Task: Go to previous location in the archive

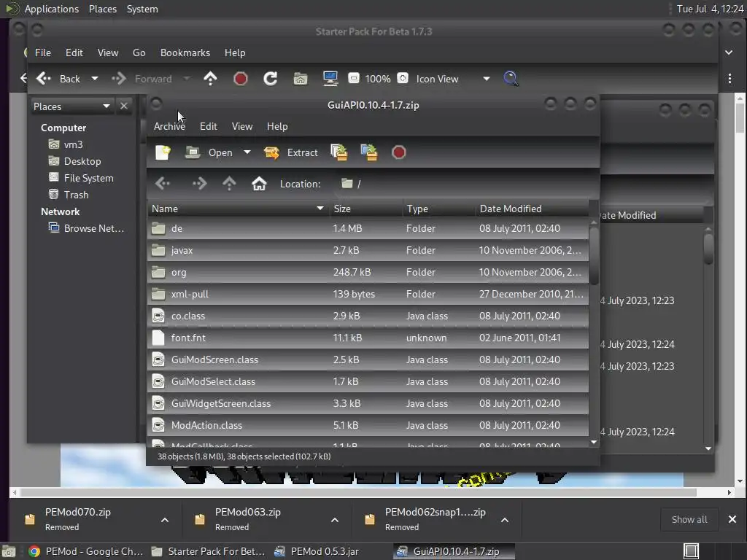Action: pyautogui.click(x=163, y=183)
